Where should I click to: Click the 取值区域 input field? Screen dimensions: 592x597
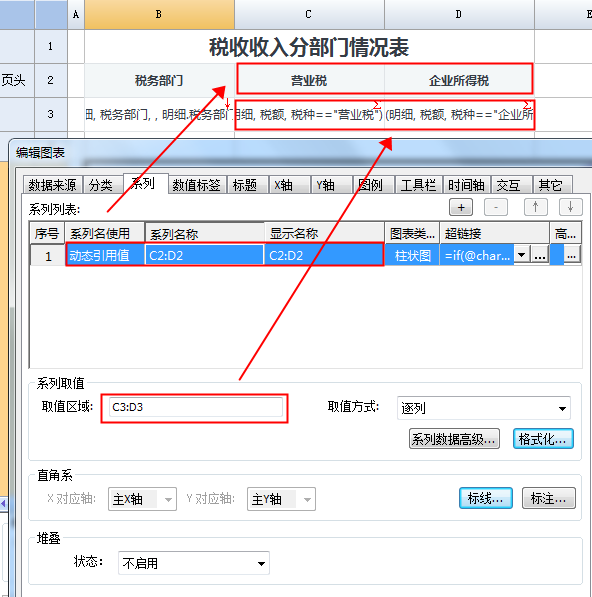coord(196,407)
